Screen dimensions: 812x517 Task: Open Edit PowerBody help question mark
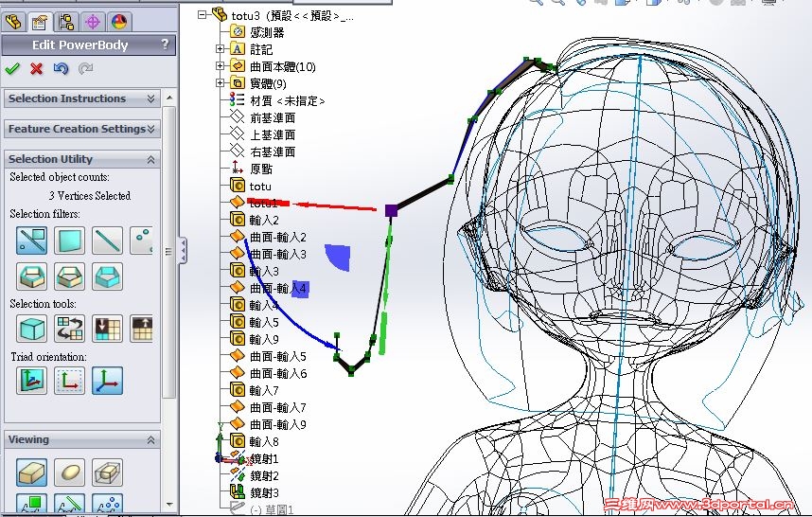tap(165, 45)
